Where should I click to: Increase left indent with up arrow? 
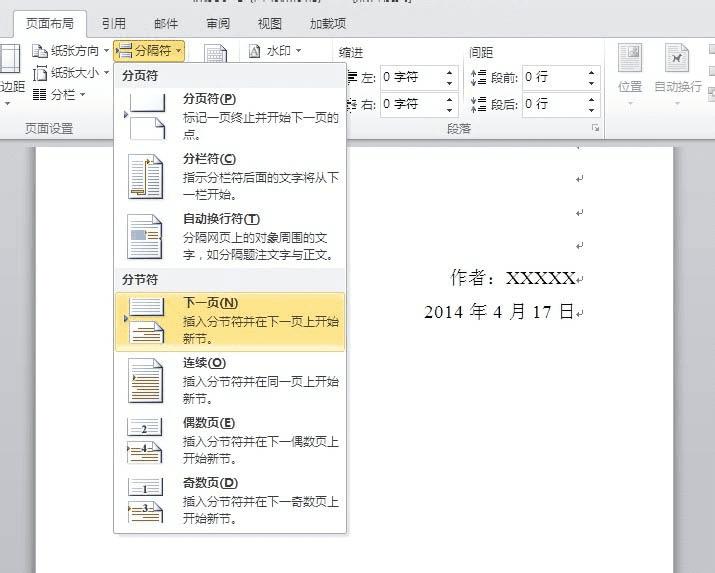(450, 72)
